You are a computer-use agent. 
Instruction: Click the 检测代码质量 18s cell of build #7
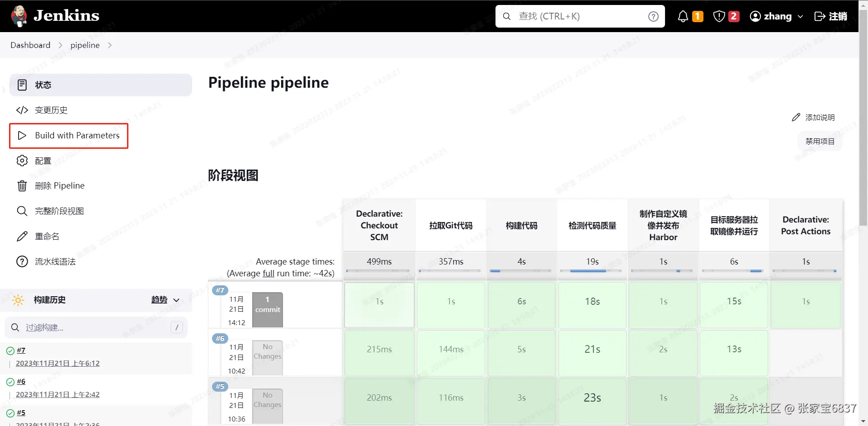coord(592,302)
